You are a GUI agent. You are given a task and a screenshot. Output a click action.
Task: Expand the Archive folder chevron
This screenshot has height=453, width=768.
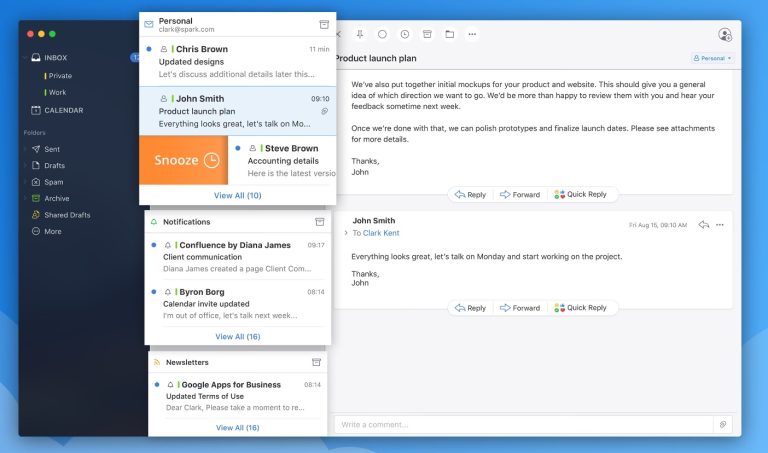point(24,198)
